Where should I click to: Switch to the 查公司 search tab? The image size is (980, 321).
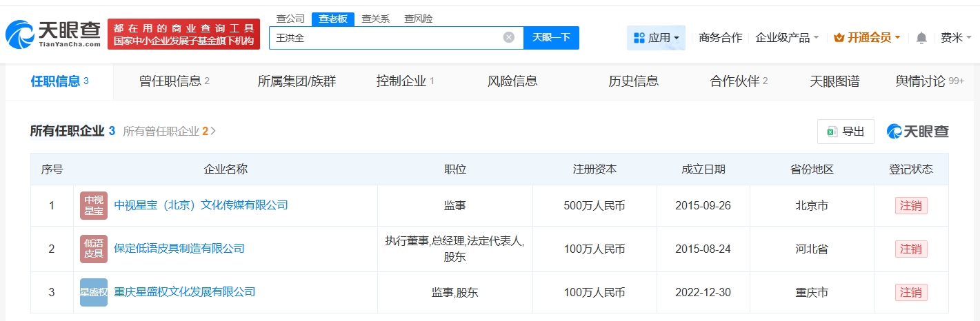(x=290, y=19)
